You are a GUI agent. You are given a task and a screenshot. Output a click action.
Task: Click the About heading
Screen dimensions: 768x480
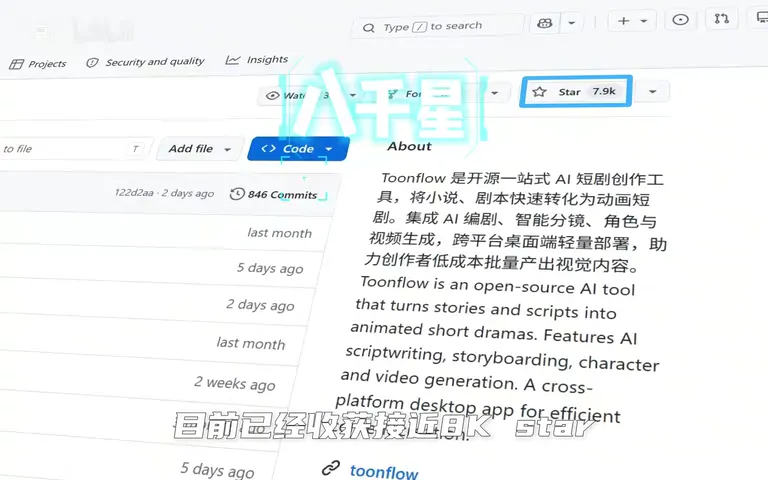pos(409,146)
